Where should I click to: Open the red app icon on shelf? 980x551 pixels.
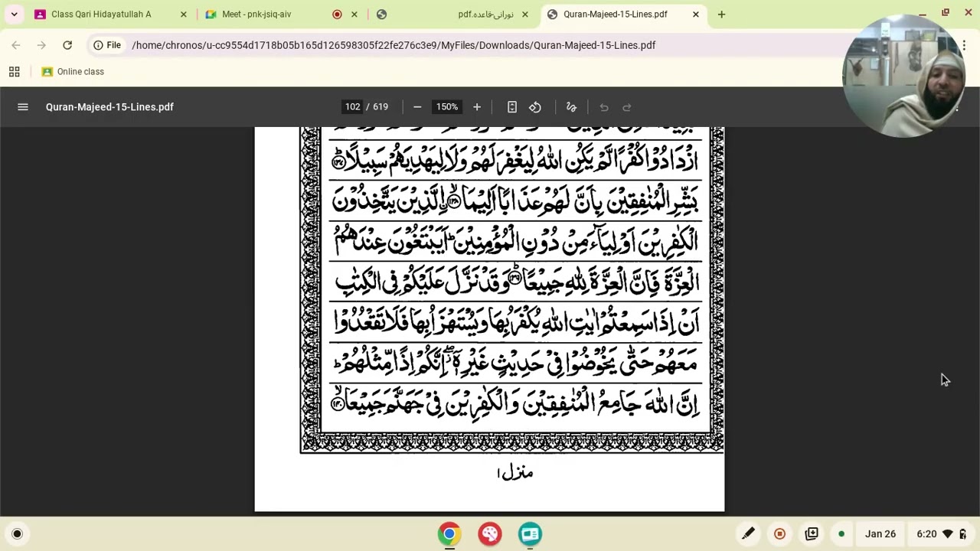coord(490,534)
